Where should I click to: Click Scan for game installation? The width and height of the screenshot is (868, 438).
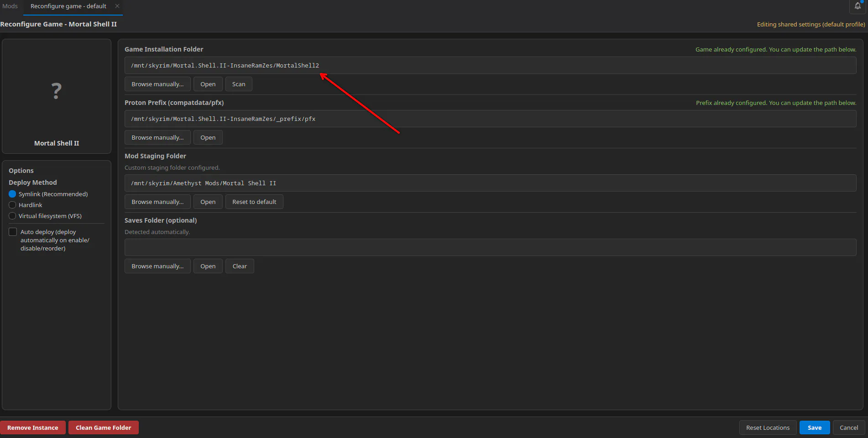(x=239, y=84)
